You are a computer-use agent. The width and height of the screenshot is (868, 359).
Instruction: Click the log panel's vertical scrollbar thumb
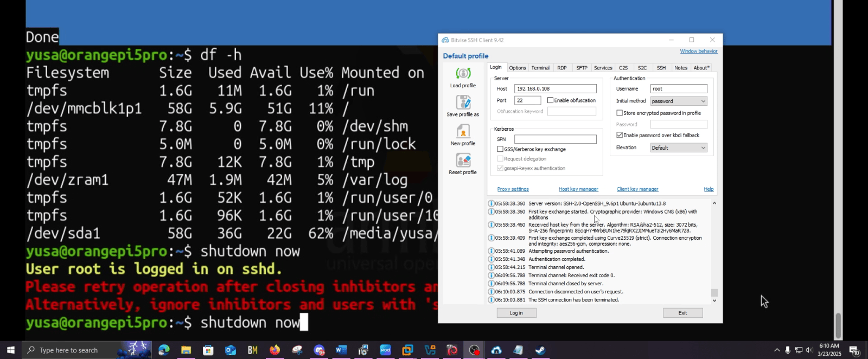pyautogui.click(x=714, y=293)
